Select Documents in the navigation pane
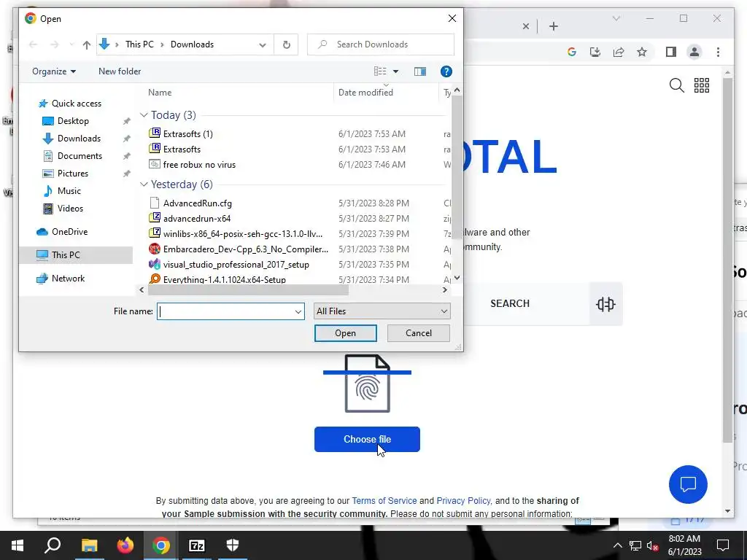 click(x=80, y=156)
